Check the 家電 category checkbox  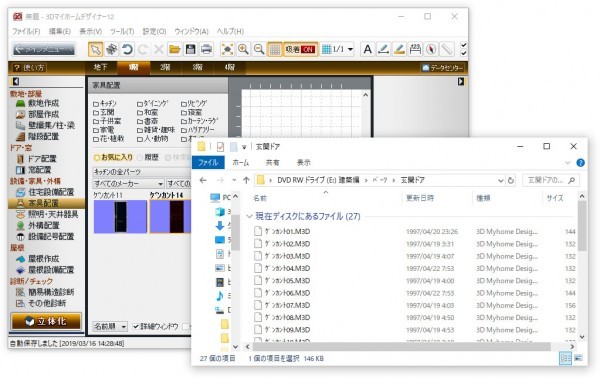96,130
